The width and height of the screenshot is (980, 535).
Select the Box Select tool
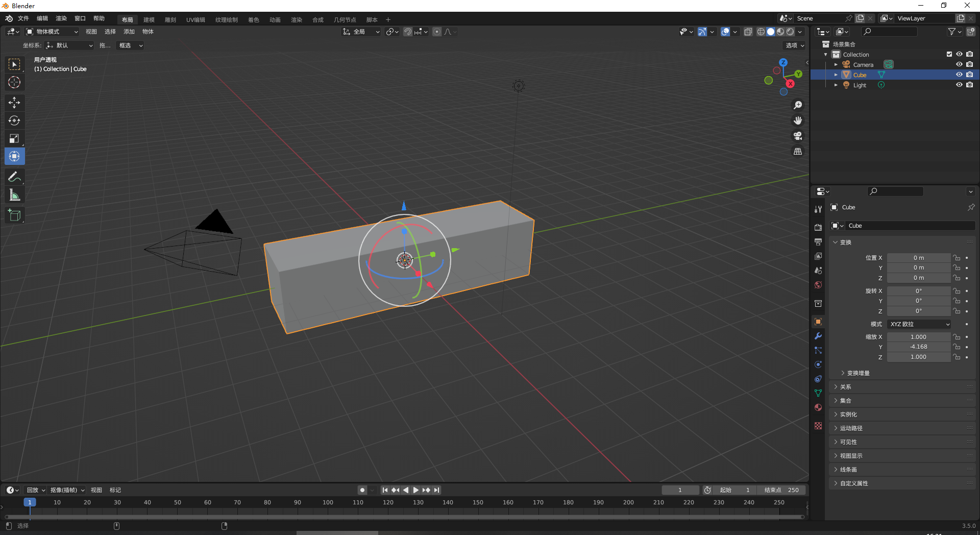click(14, 64)
